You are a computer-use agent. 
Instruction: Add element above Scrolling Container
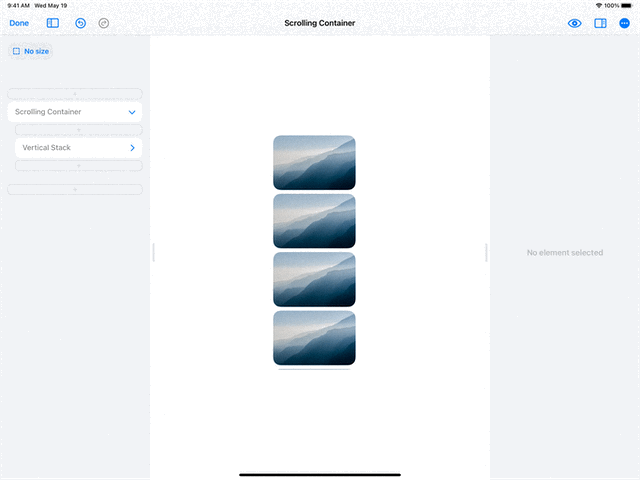[75, 94]
